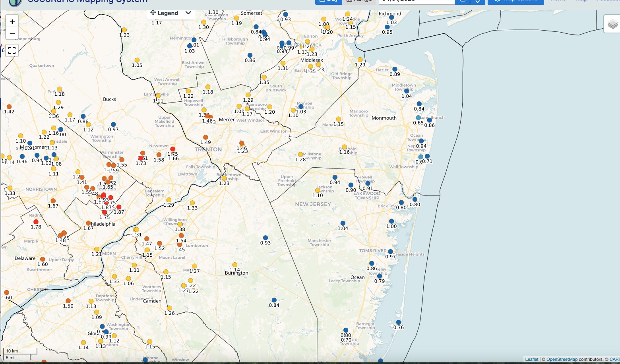This screenshot has width=620, height=364.
Task: Select the 1.38 marker near Willingboro
Action: [180, 224]
